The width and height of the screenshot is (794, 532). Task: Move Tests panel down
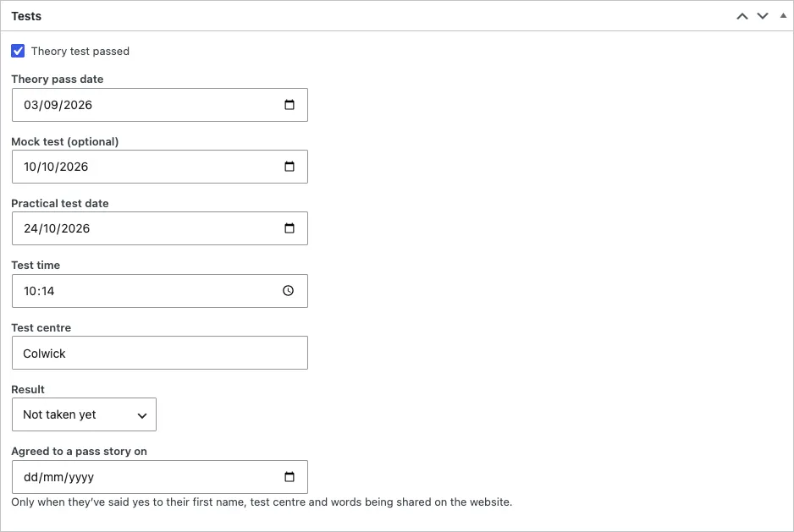763,16
